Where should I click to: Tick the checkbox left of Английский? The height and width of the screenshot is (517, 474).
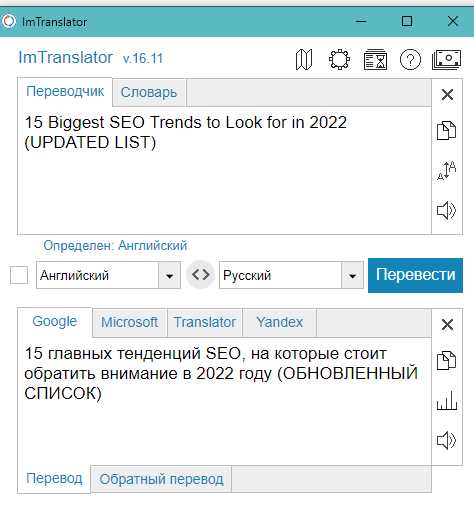19,275
